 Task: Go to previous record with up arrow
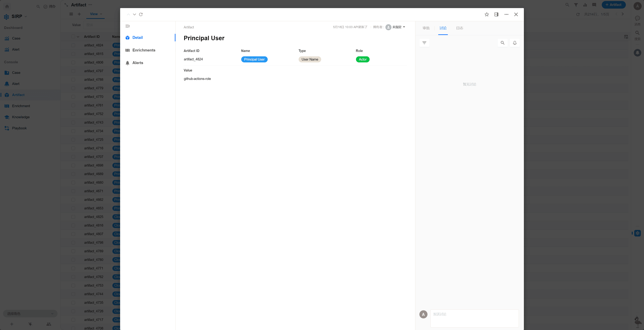128,14
